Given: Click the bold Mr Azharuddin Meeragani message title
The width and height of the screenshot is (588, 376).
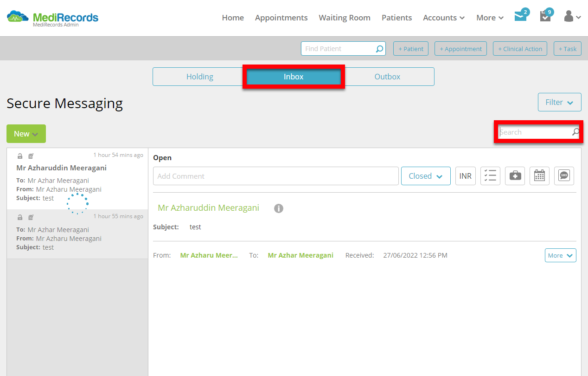Looking at the screenshot, I should tap(61, 168).
